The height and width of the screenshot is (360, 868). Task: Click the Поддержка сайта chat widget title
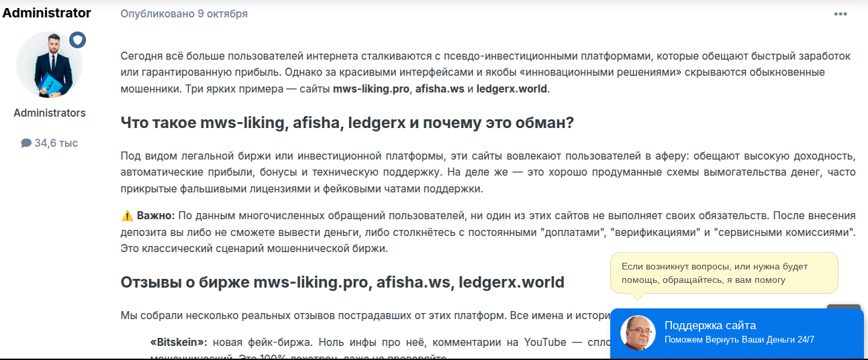[710, 326]
